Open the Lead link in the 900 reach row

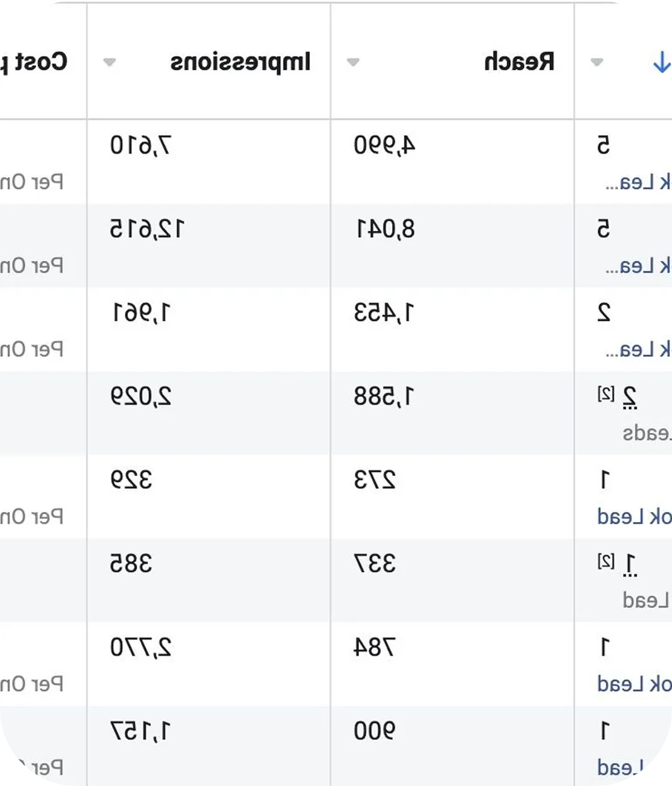click(x=621, y=768)
